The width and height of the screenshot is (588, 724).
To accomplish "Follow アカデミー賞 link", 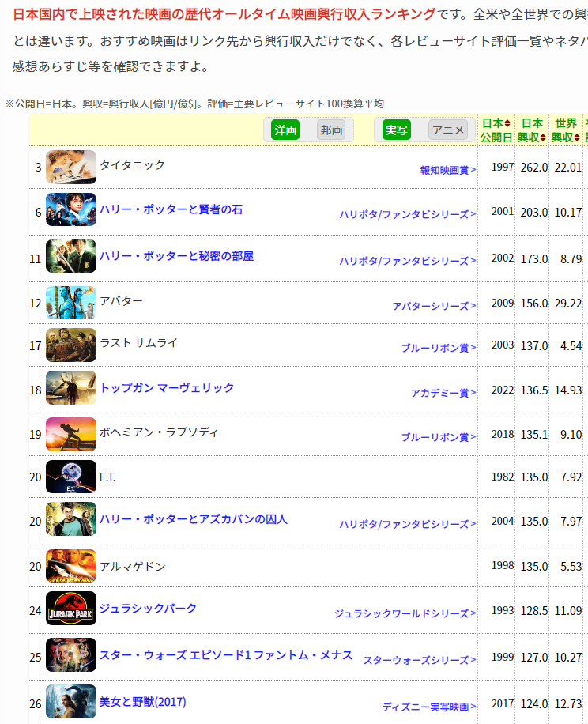I will point(443,393).
